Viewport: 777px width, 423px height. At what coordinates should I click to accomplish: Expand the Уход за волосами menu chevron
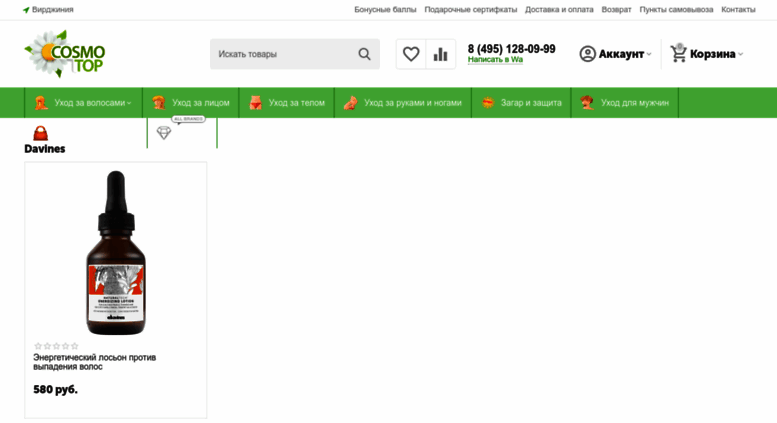coord(129,103)
